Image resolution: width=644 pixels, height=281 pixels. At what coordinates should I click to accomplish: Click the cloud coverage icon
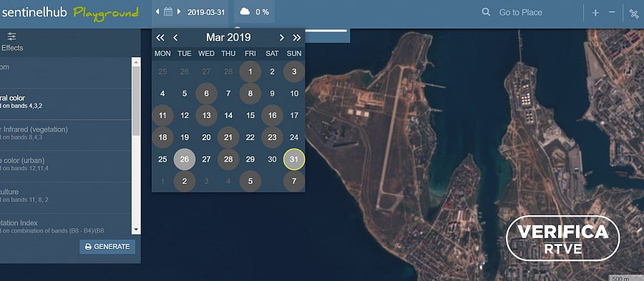(x=245, y=12)
